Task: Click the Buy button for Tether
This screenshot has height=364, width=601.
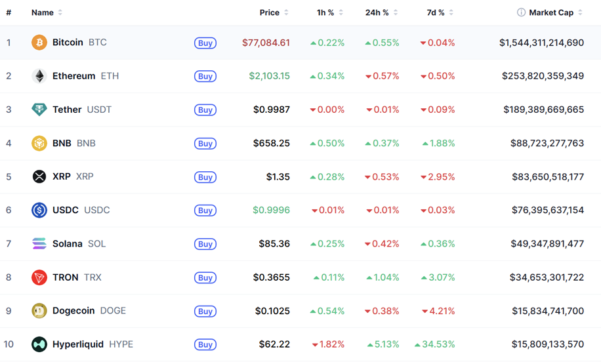Action: (x=205, y=110)
